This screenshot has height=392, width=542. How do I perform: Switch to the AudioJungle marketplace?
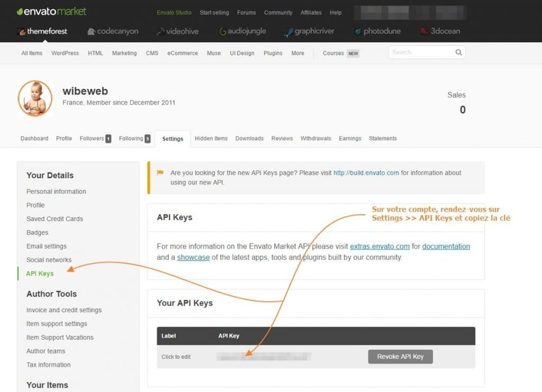[x=244, y=31]
